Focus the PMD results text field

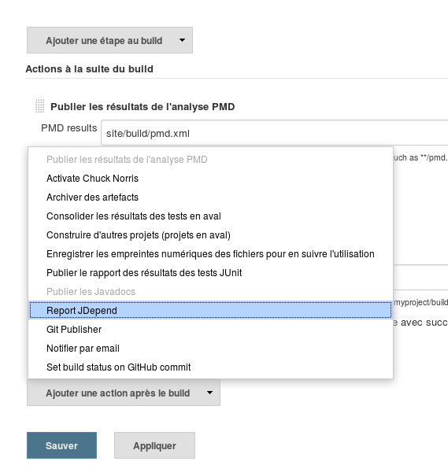275,133
